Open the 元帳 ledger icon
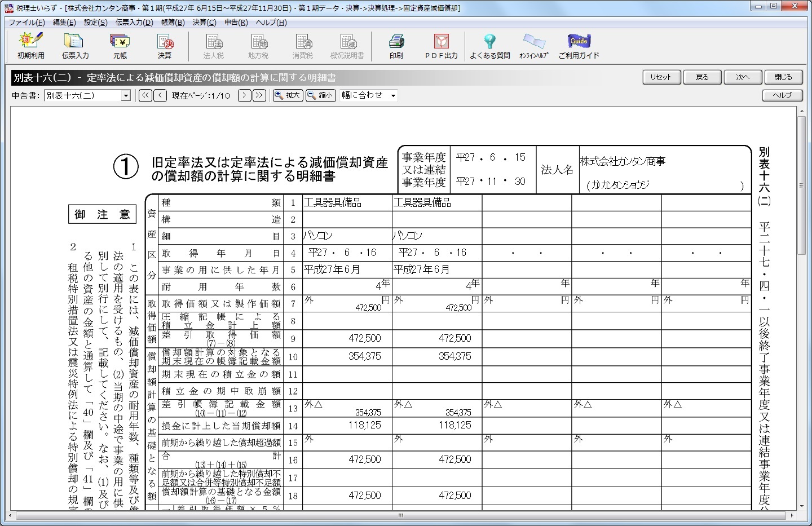 [120, 46]
